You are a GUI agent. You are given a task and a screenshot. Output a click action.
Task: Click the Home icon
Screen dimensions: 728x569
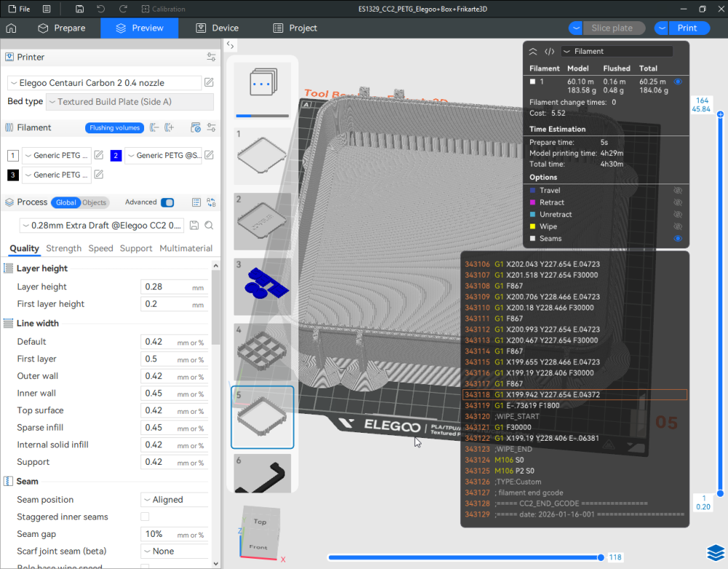point(11,28)
